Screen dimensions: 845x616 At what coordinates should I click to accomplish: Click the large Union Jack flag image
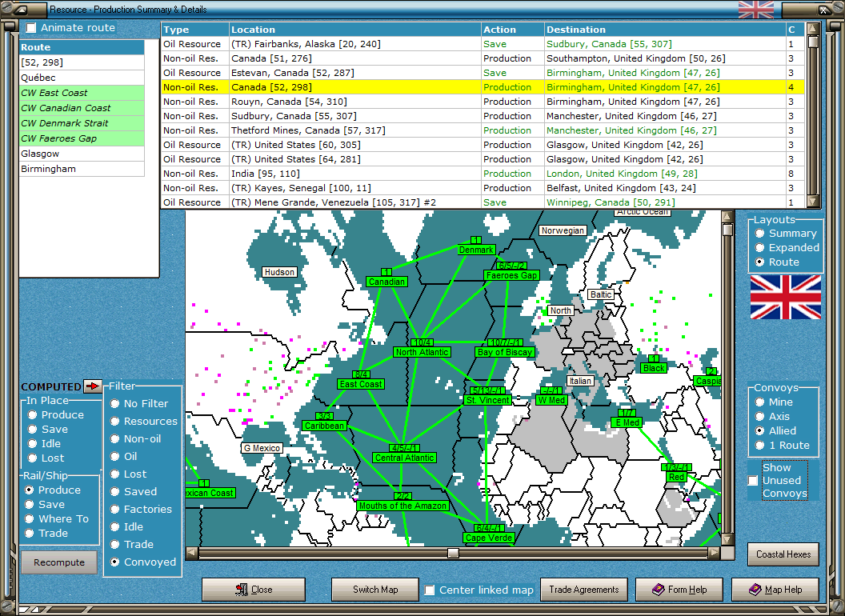[x=785, y=297]
